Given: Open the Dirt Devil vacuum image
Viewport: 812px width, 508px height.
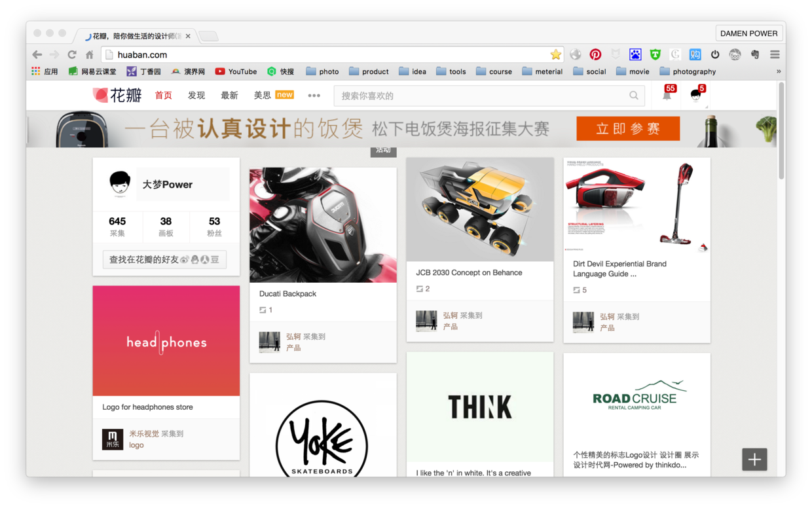Looking at the screenshot, I should tap(637, 206).
